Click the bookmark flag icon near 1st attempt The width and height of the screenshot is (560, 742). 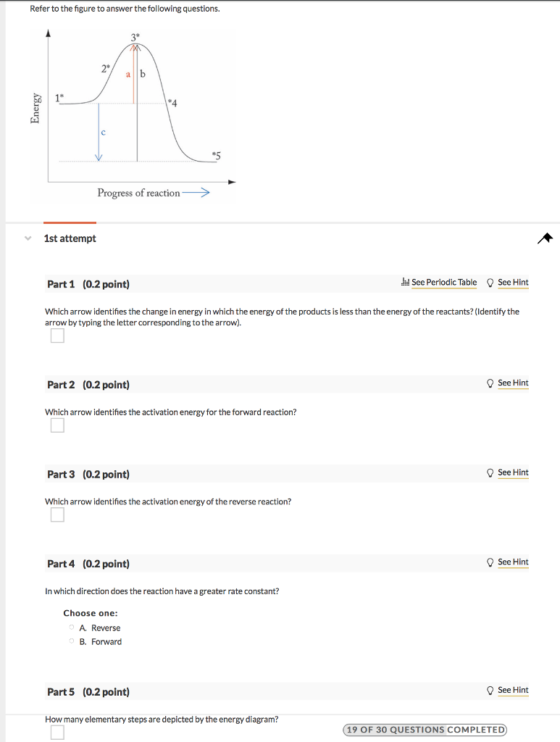coord(546,238)
